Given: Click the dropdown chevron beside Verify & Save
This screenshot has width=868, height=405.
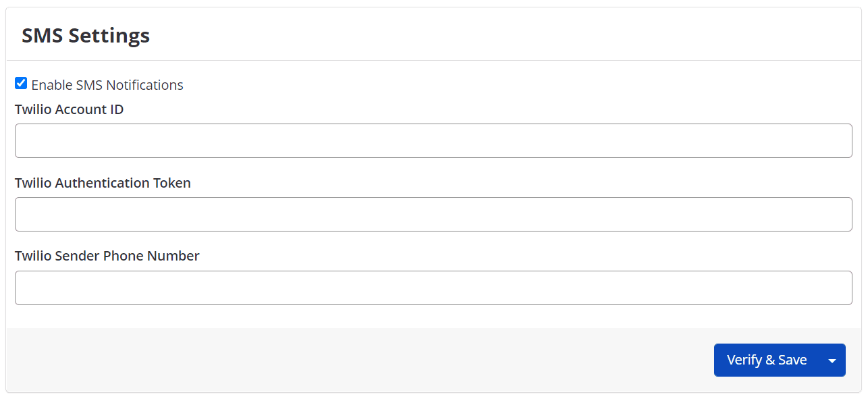Looking at the screenshot, I should pyautogui.click(x=832, y=360).
